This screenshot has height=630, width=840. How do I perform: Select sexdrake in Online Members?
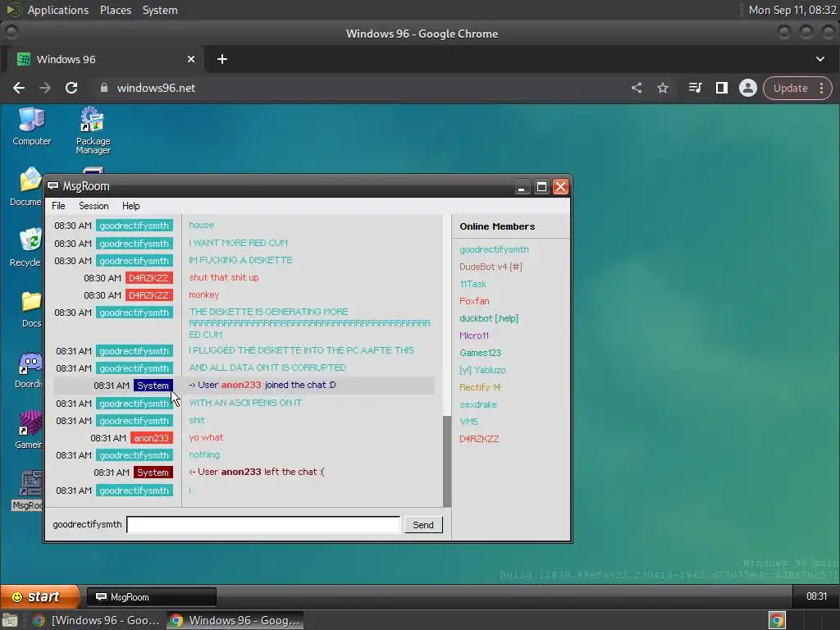(x=478, y=404)
